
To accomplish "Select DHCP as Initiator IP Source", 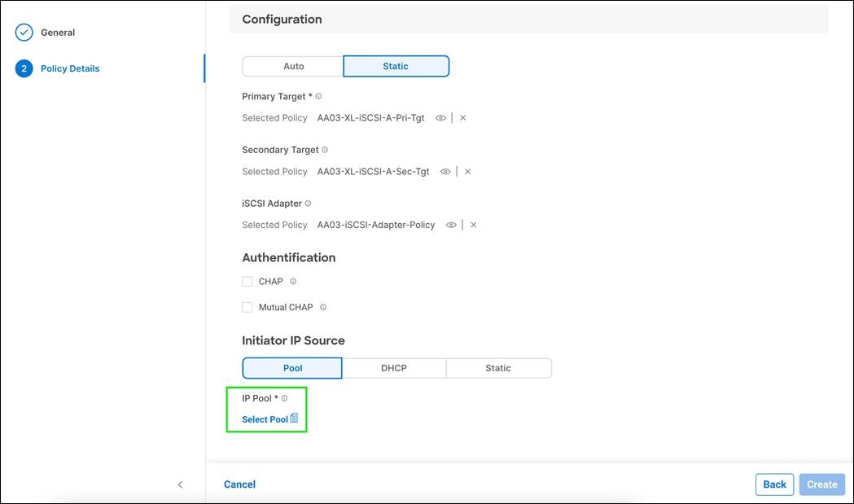I will tap(394, 367).
